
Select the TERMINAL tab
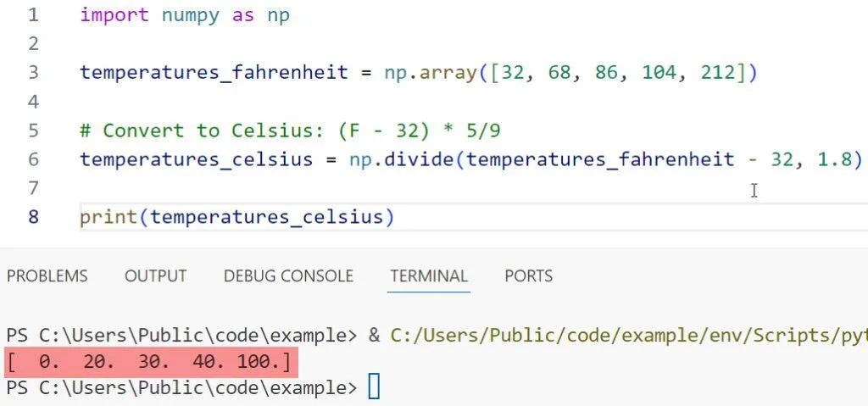pyautogui.click(x=428, y=275)
